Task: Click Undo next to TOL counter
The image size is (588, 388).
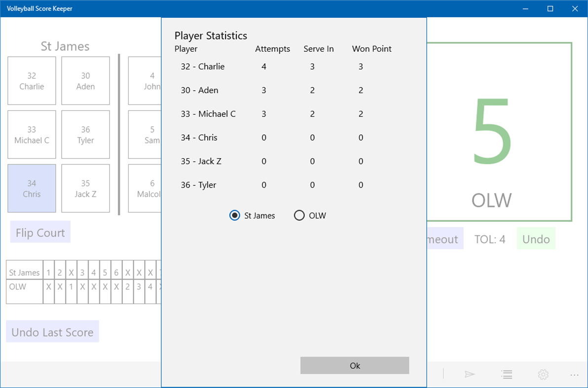Action: (536, 238)
